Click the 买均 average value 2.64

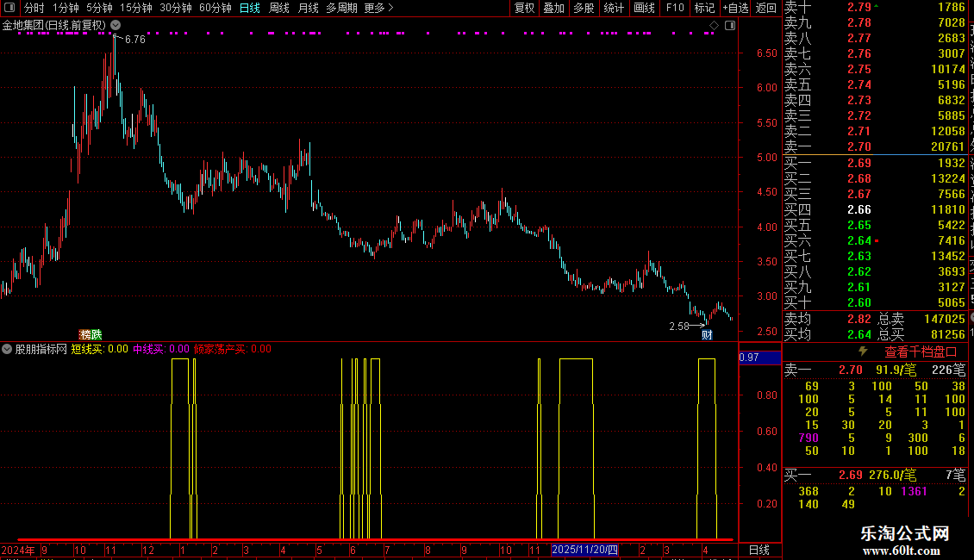click(859, 334)
